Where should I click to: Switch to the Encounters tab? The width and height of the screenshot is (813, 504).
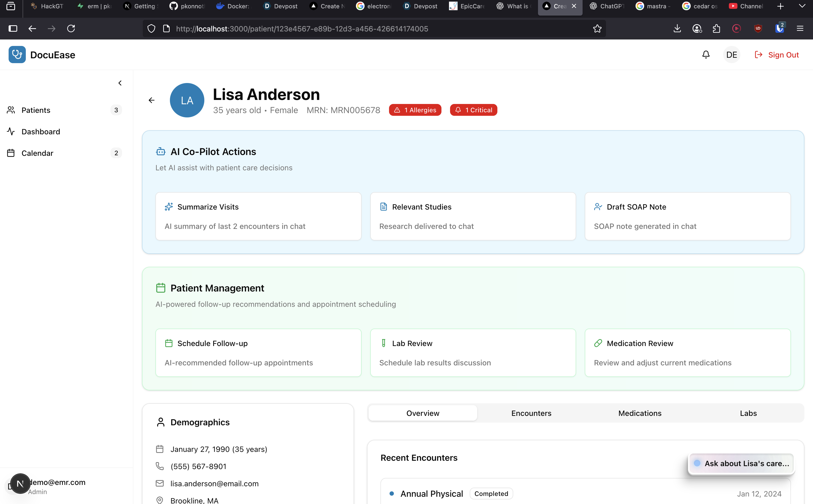point(531,413)
